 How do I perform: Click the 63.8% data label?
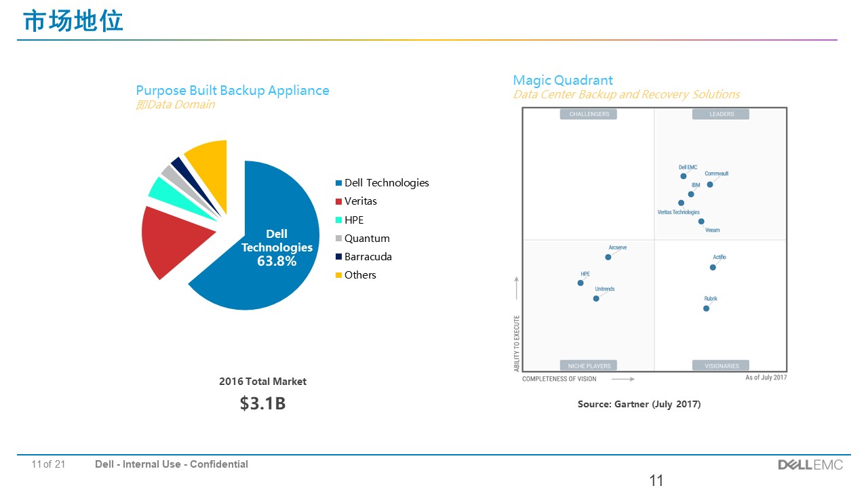[277, 261]
